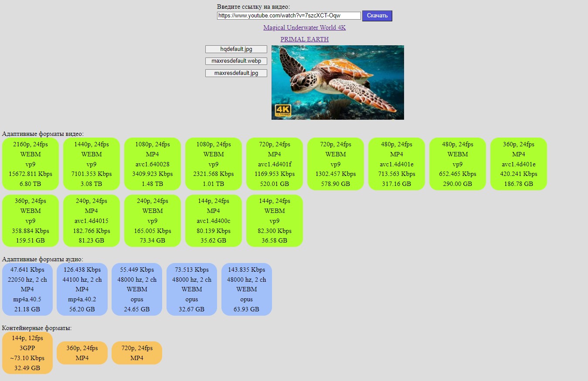588x381 pixels.
Task: Click the Контейнерные форматы heading
Action: [37, 328]
